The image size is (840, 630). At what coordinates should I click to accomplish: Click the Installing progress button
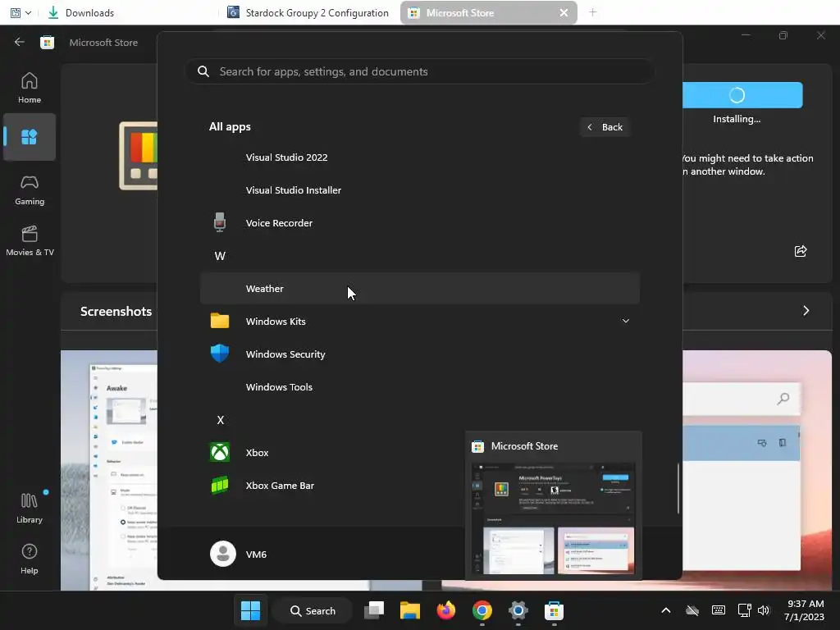pos(742,95)
